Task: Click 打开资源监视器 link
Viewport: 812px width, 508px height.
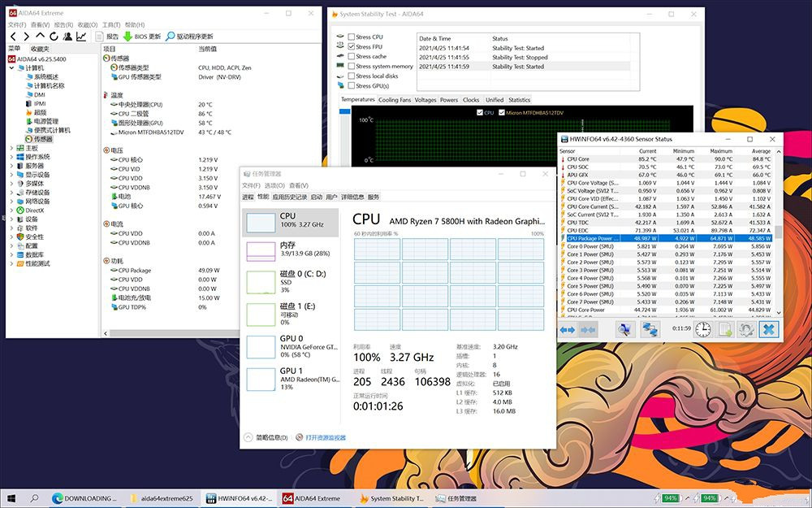Action: point(326,437)
